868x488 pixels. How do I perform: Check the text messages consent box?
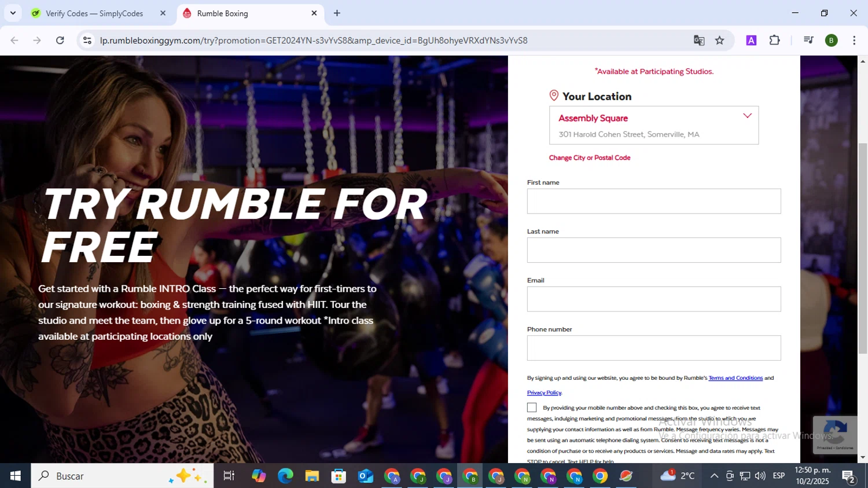[x=532, y=408]
